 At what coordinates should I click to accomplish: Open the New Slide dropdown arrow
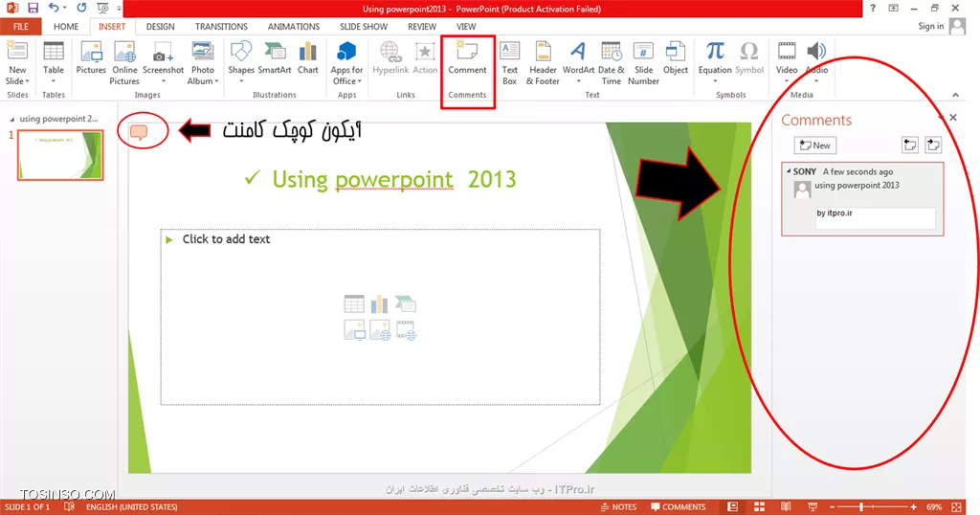click(28, 81)
